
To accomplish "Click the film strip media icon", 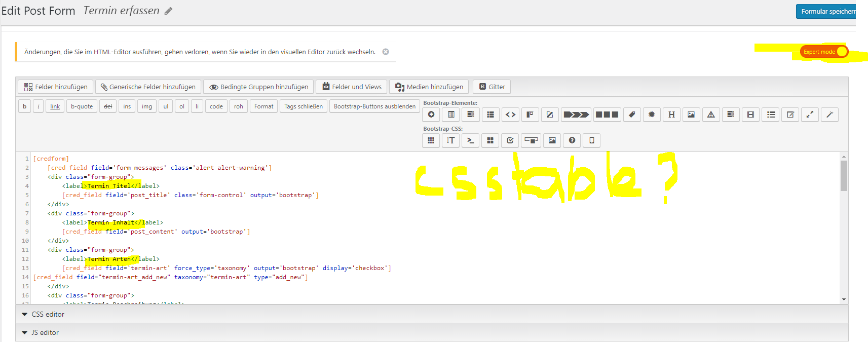I will coord(750,115).
